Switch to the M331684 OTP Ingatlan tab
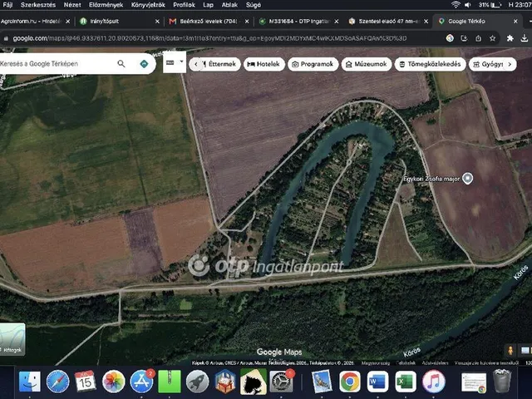 pos(298,21)
